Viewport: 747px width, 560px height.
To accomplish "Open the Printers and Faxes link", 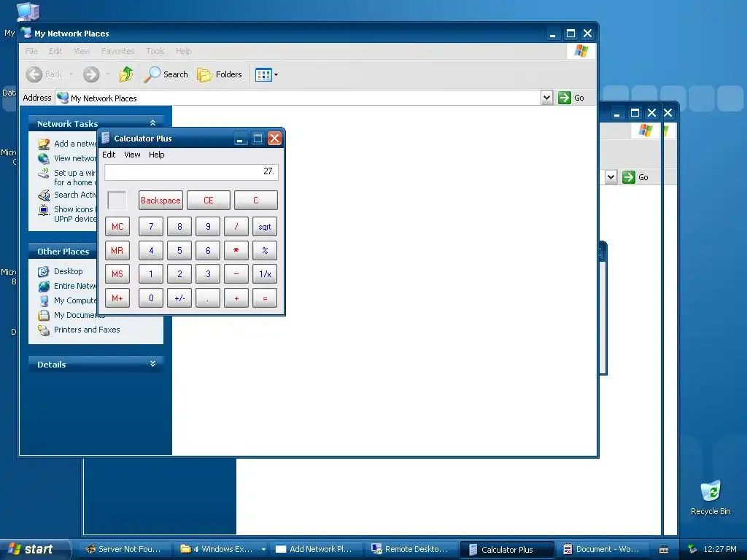I will [x=87, y=330].
